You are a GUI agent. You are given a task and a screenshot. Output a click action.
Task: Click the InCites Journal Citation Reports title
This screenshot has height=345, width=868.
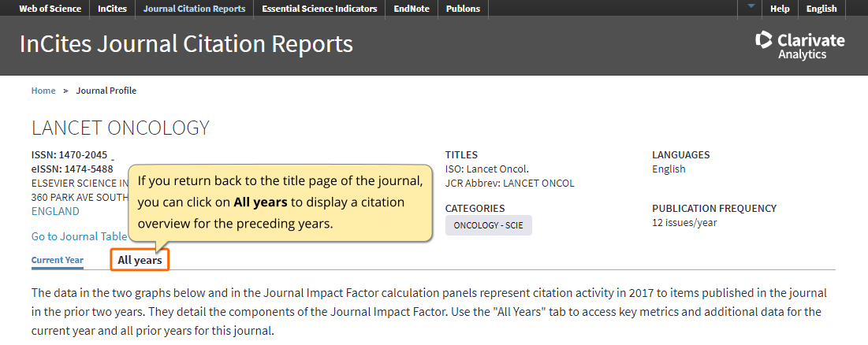pyautogui.click(x=186, y=43)
